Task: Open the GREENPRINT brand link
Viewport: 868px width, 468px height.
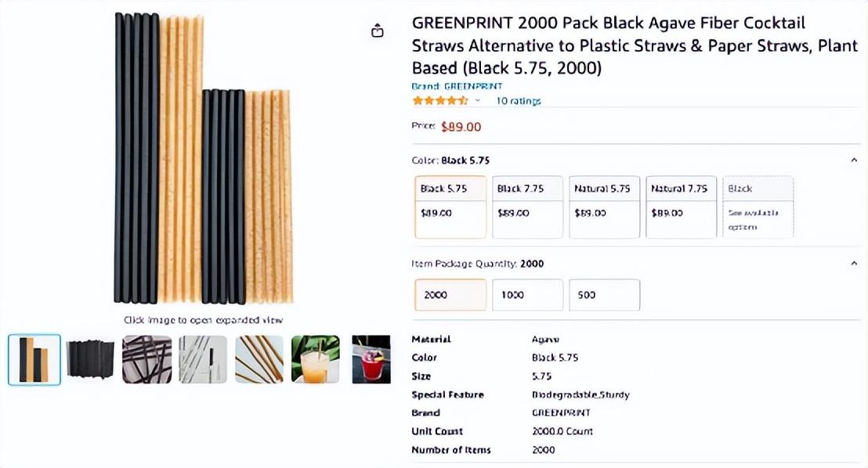Action: 457,86
